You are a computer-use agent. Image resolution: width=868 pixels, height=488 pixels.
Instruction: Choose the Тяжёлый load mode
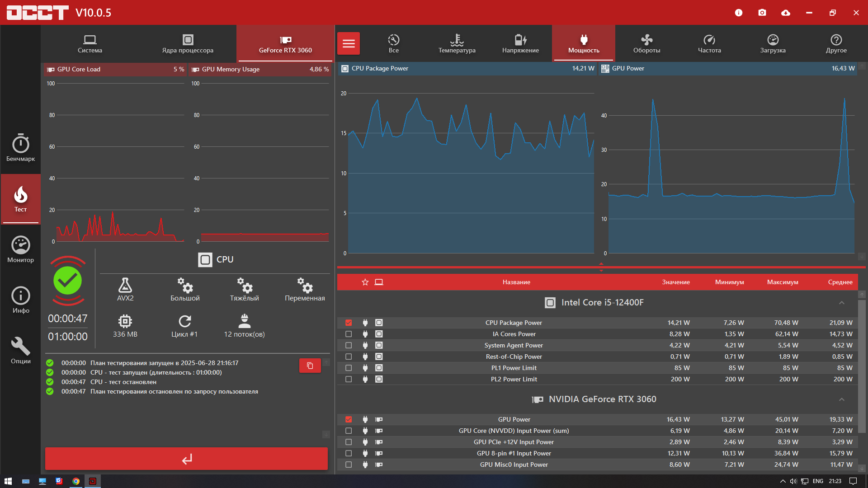pos(244,290)
